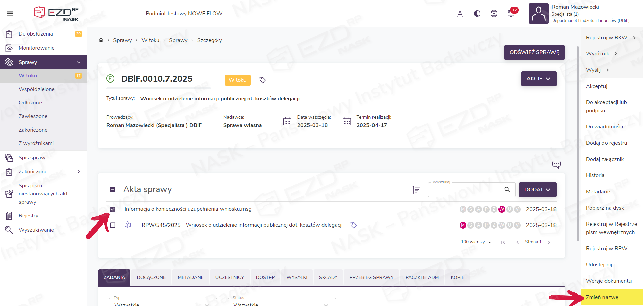The image size is (644, 306).
Task: Select Zmień nazwę from the side menu
Action: [602, 297]
